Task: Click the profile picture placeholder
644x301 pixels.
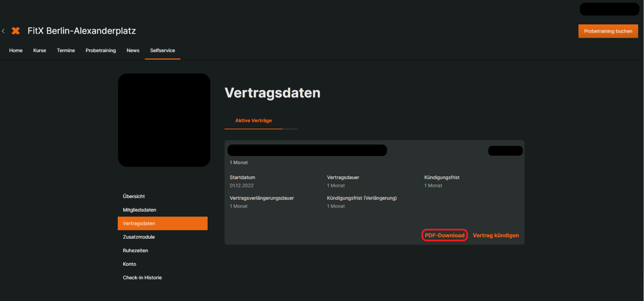Action: tap(164, 120)
